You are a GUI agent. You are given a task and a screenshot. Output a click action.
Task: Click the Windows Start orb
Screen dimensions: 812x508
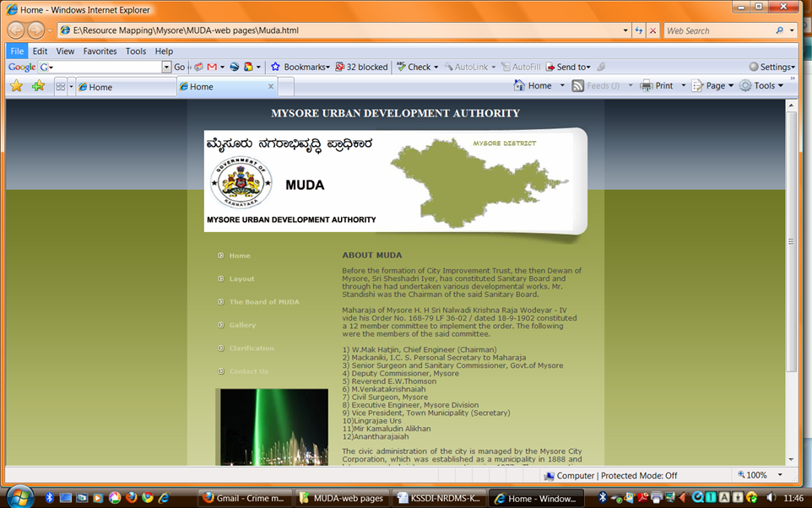tap(19, 498)
